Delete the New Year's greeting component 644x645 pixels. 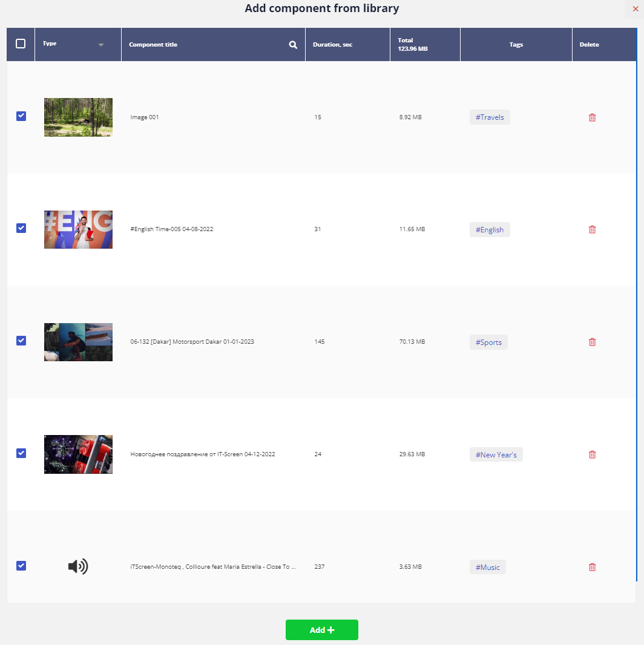click(x=592, y=454)
